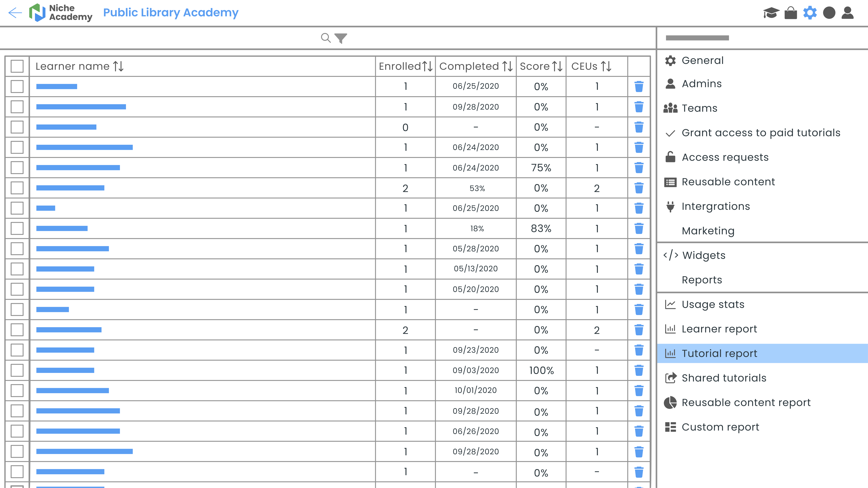Check the row with 83% score

pos(17,228)
